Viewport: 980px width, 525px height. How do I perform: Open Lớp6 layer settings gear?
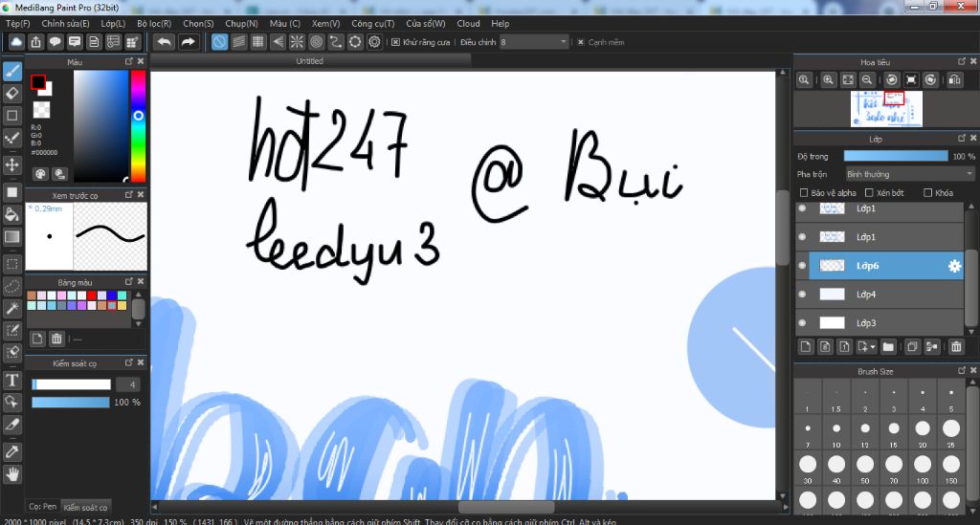click(954, 266)
